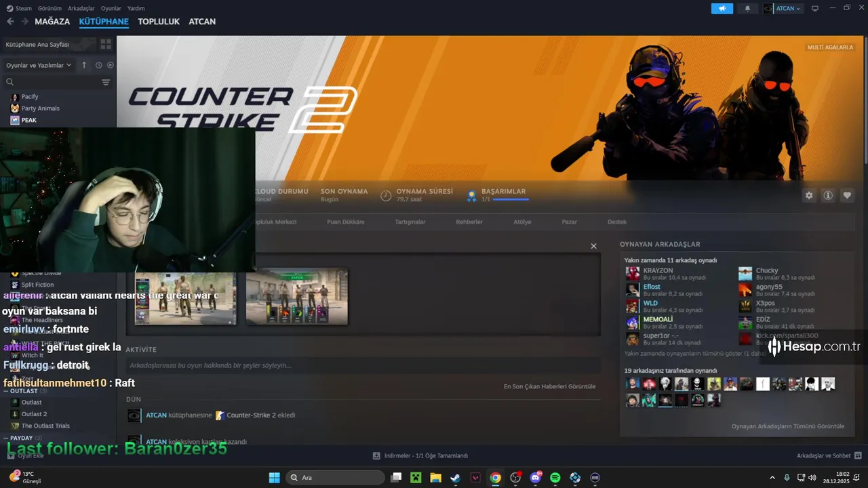Open Destek tab
Viewport: 868px width, 488px height.
(x=617, y=222)
